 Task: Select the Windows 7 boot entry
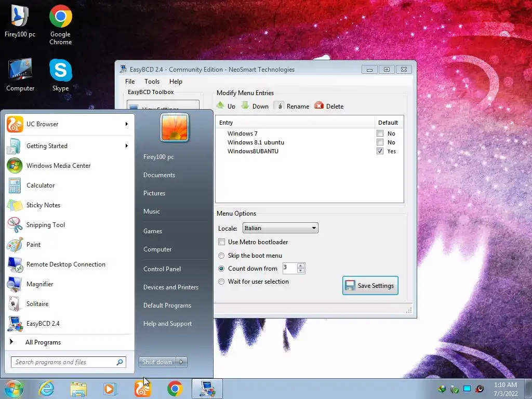[x=242, y=134]
